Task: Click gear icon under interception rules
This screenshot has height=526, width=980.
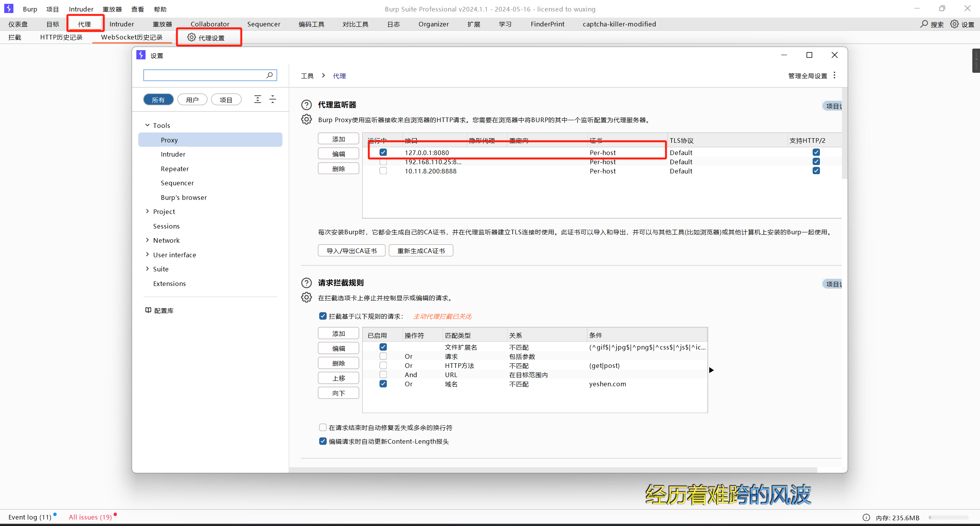Action: (306, 297)
